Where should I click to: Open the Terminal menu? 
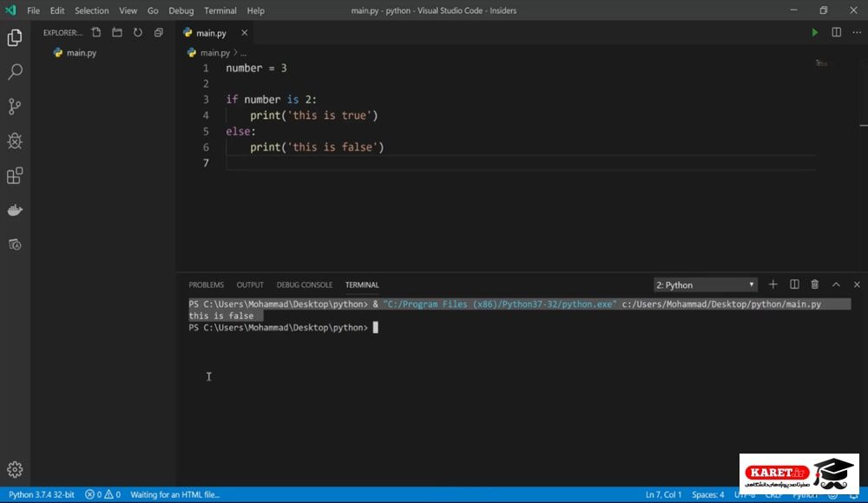(220, 10)
